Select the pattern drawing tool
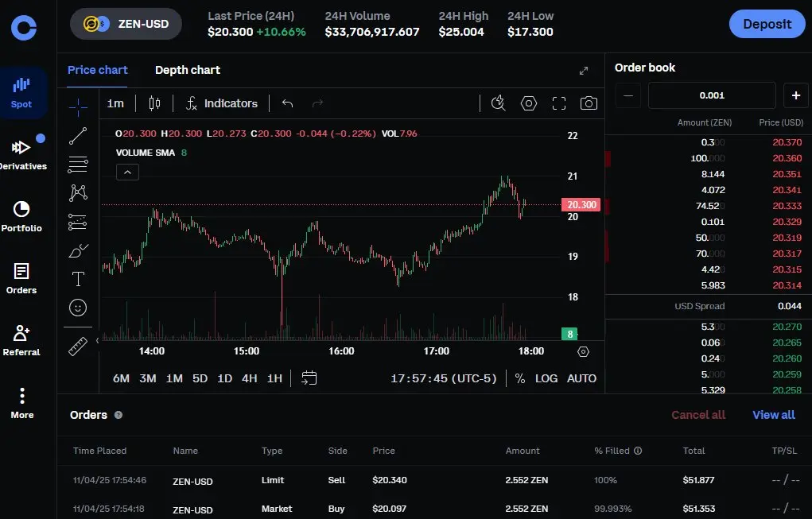Image resolution: width=812 pixels, height=519 pixels. click(x=78, y=193)
